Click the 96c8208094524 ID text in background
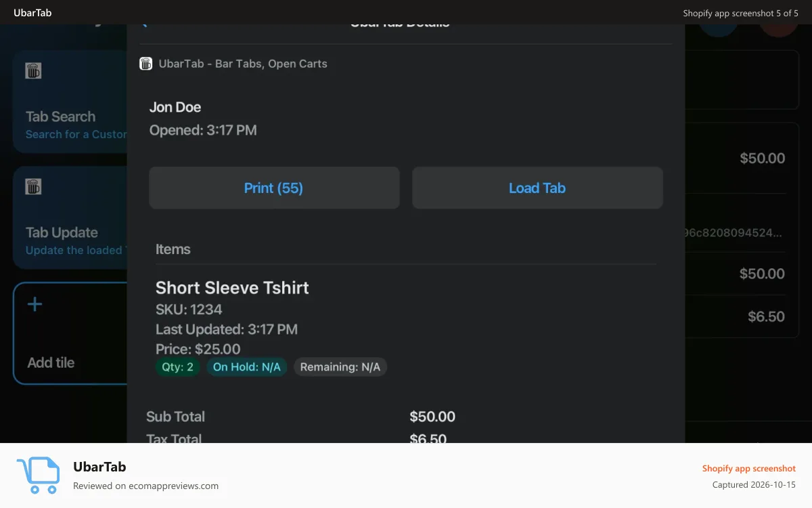 [734, 233]
